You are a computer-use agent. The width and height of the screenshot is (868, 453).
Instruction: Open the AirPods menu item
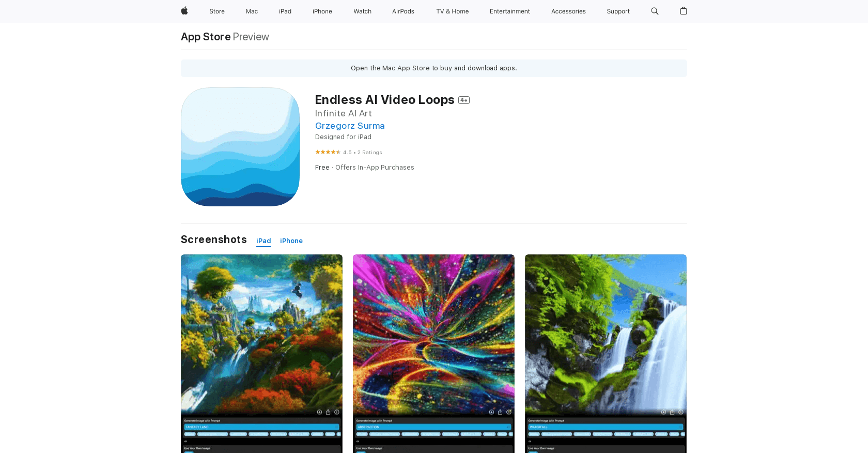[x=403, y=11]
